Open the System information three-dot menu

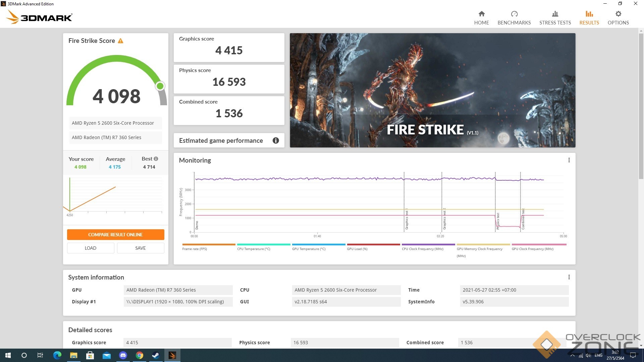coord(569,277)
